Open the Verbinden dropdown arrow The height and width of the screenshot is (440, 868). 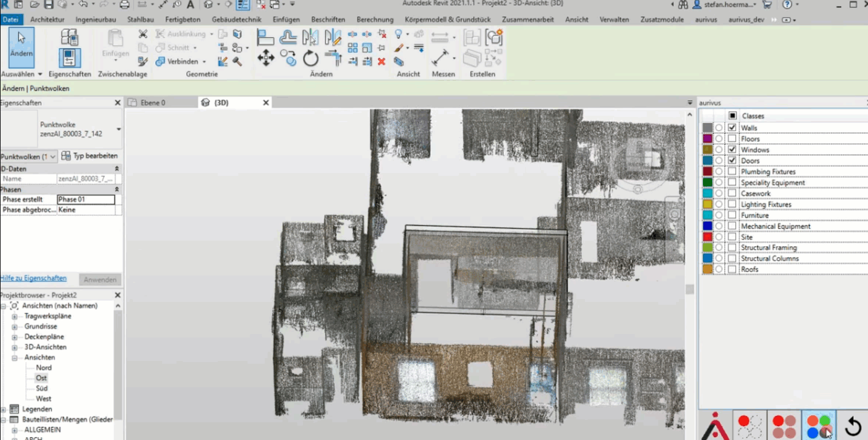tap(203, 61)
